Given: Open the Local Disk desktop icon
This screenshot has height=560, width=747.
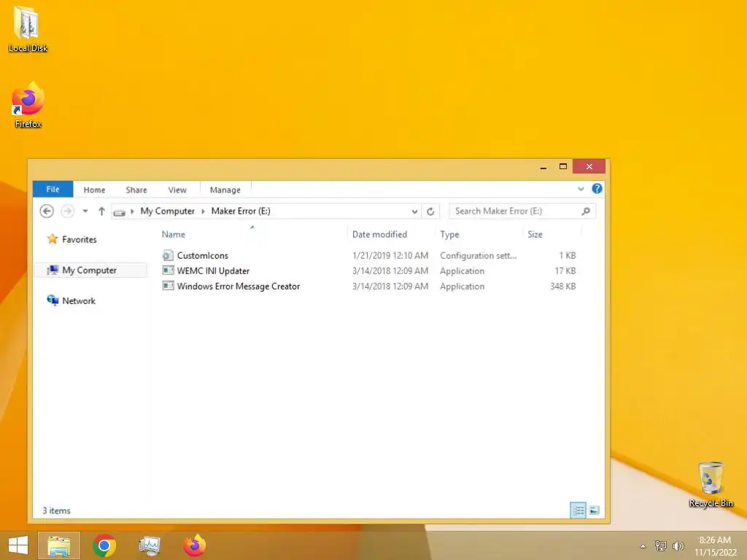Looking at the screenshot, I should (x=27, y=28).
